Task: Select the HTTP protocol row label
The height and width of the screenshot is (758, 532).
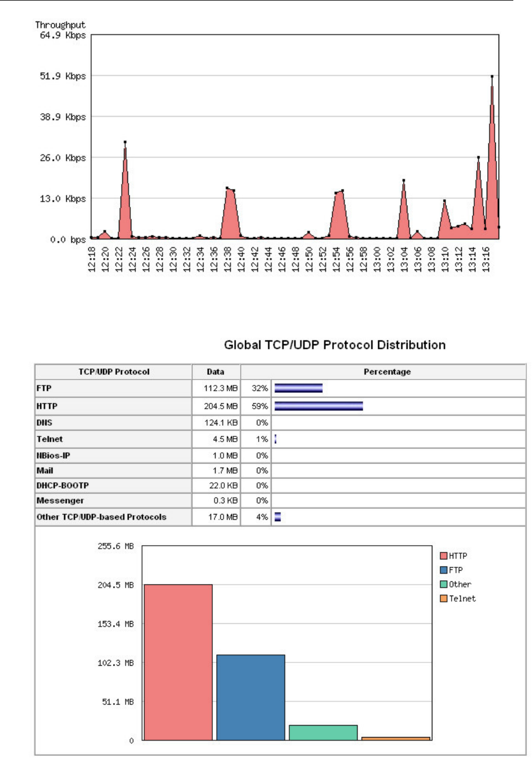Action: click(x=47, y=406)
